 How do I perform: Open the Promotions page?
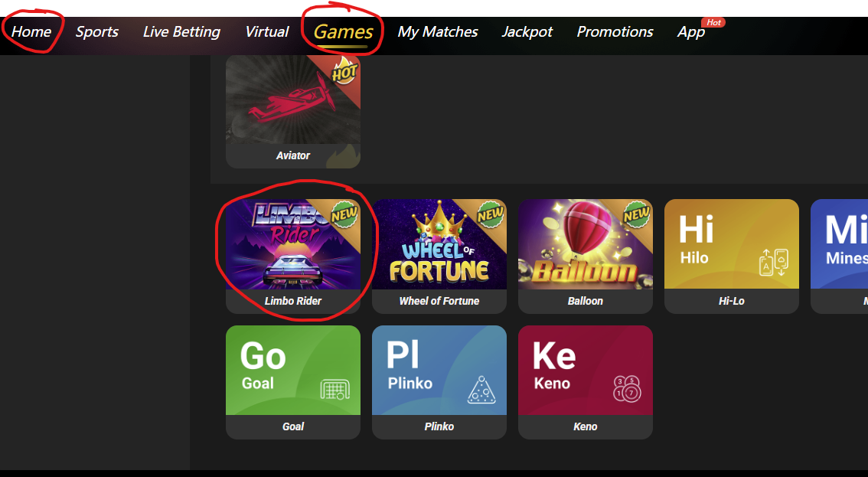pos(615,31)
